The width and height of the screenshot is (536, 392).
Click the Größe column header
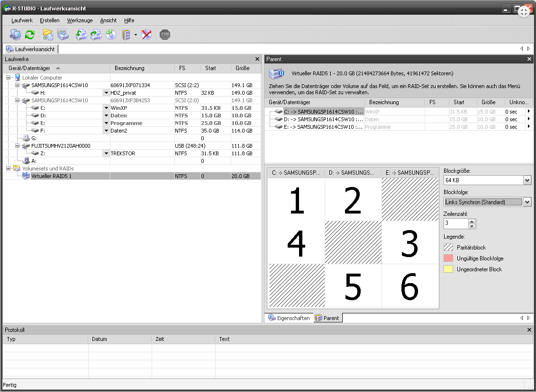pos(243,68)
